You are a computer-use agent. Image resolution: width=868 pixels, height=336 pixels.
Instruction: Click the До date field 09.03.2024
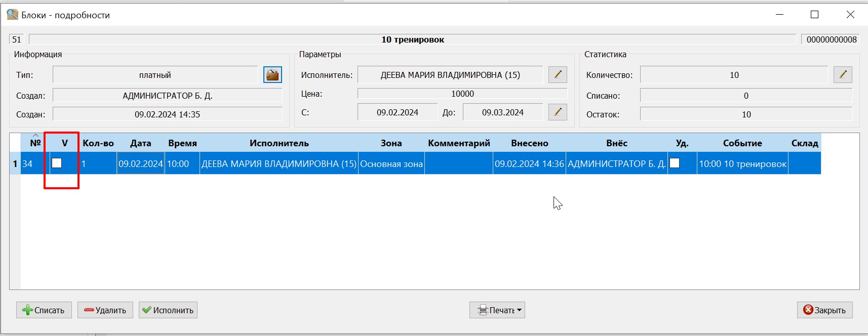(503, 112)
